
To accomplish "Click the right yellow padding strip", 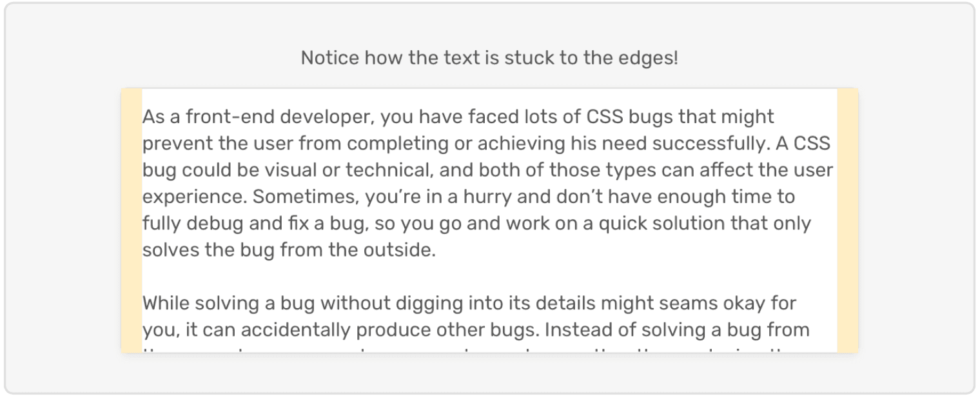I will (847, 219).
